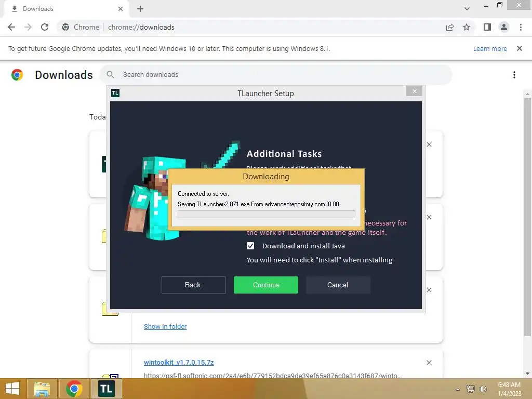Image resolution: width=532 pixels, height=399 pixels.
Task: Click the scrollbar down arrow
Action: [x=527, y=374]
